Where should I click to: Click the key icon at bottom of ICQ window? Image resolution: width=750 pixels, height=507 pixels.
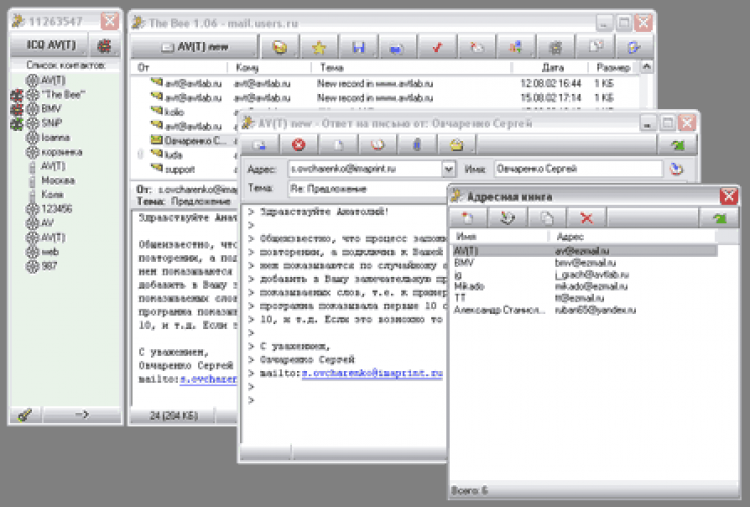point(25,414)
